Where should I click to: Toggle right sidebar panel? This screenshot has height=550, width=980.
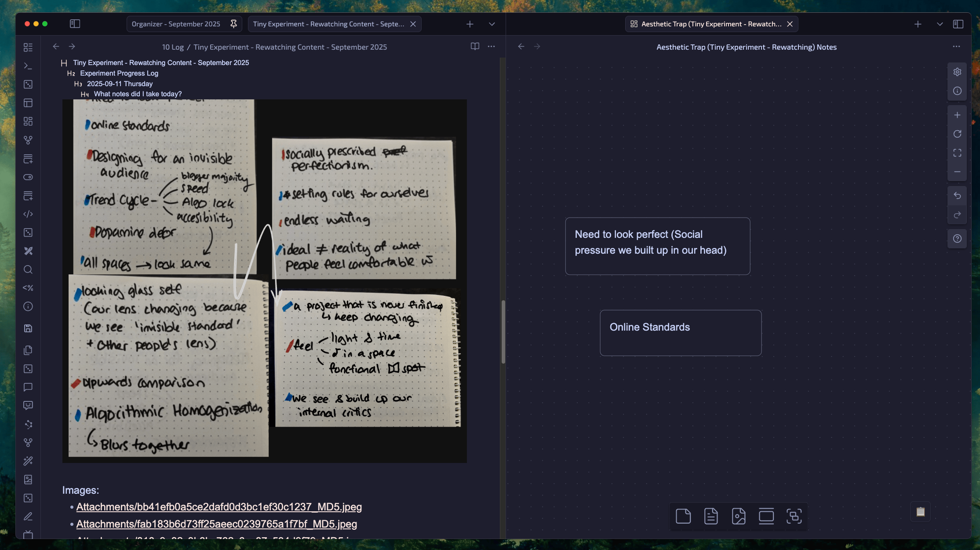coord(958,24)
